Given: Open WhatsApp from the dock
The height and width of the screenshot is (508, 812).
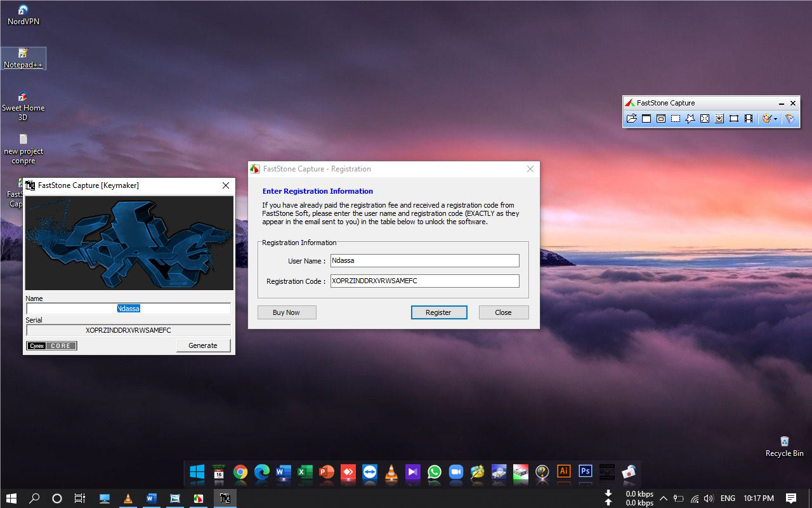Looking at the screenshot, I should tap(435, 472).
